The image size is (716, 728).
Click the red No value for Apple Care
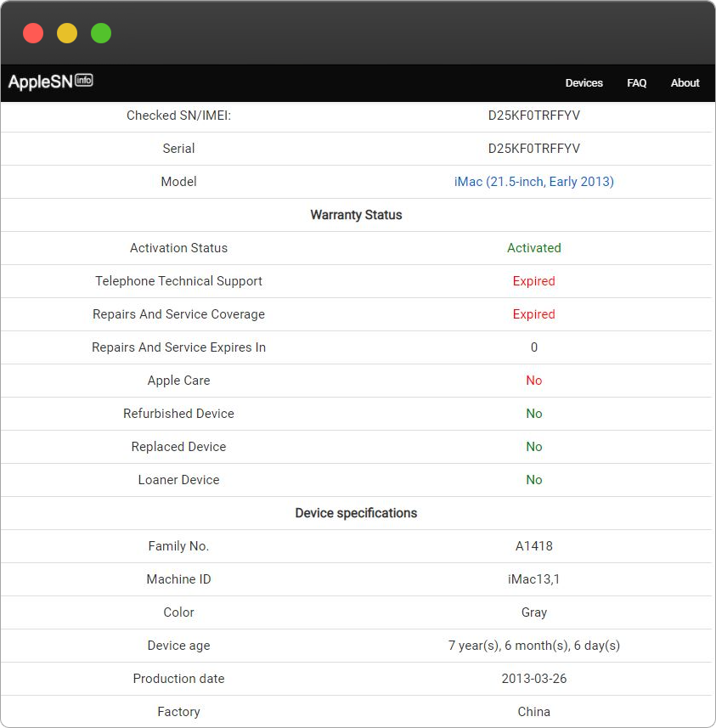533,381
